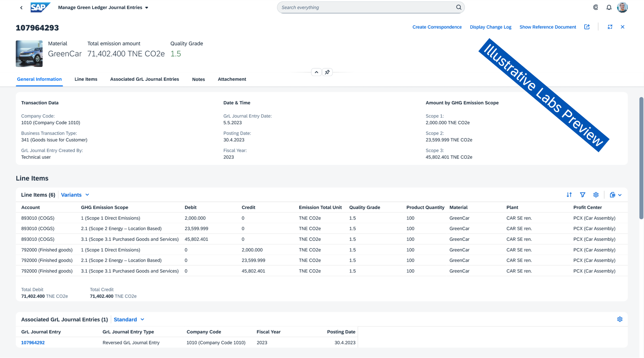Viewport: 644px width, 358px height.
Task: Click the GrL Journal Entry Type column header
Action: pyautogui.click(x=128, y=332)
